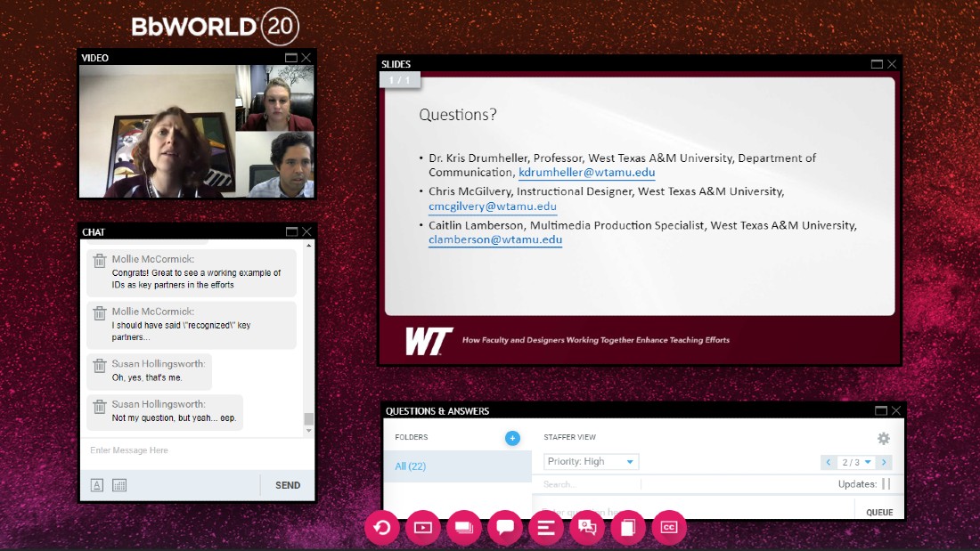
Task: Open the cmcgilvery@wtamu.edu email link
Action: (493, 207)
